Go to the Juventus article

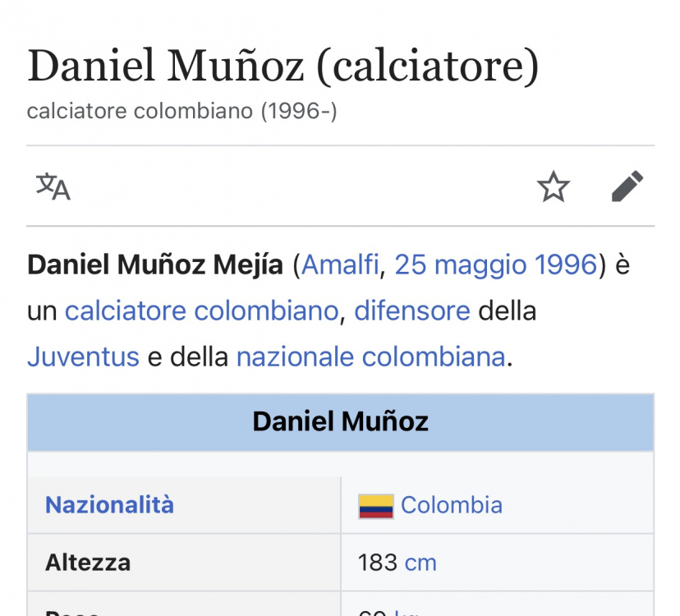coord(83,356)
